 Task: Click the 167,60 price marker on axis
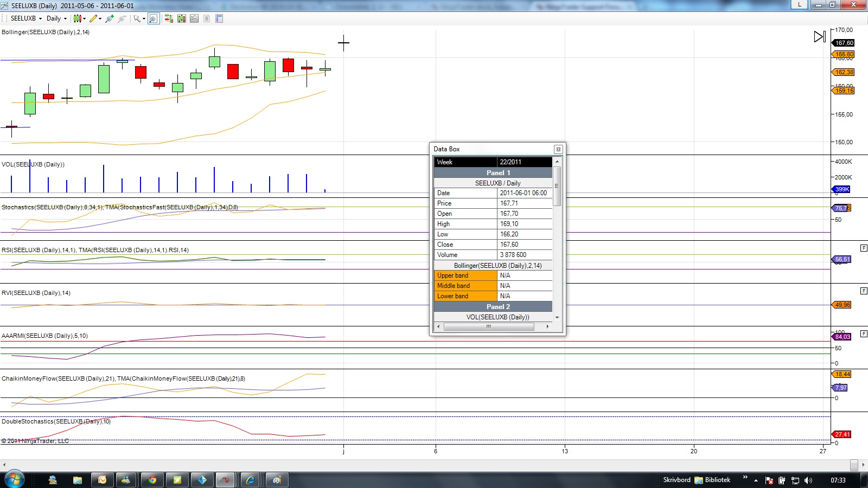click(x=844, y=43)
